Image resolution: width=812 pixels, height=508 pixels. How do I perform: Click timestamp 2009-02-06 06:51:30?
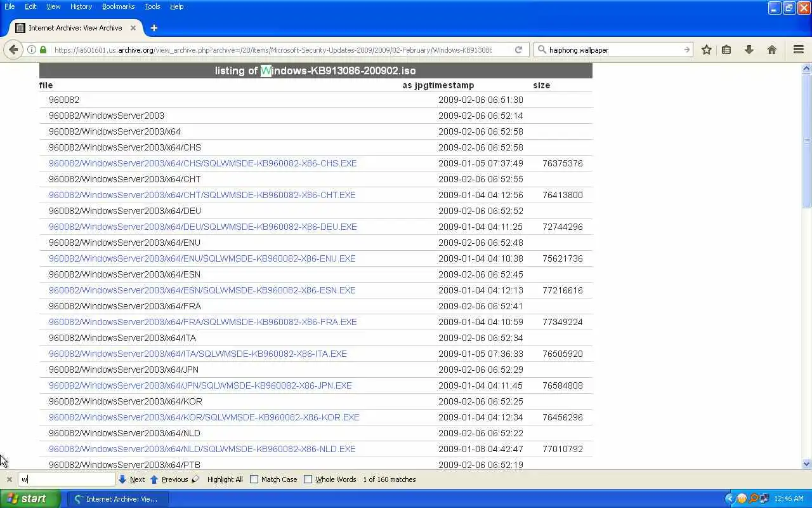click(480, 100)
